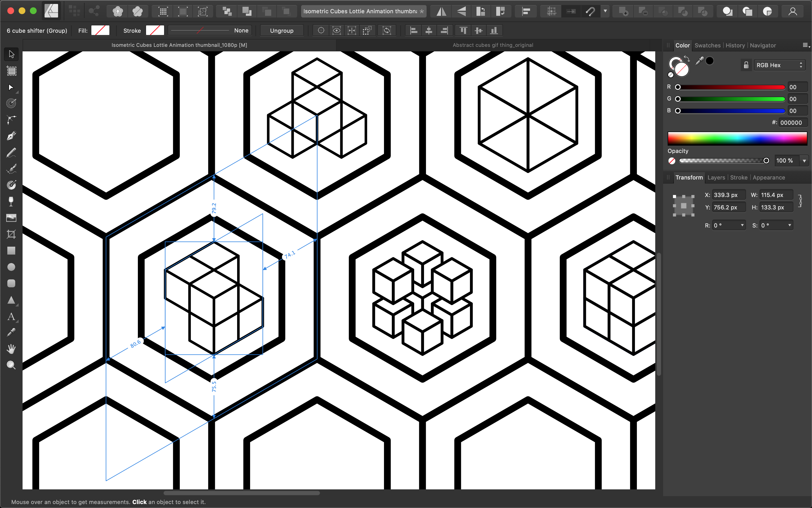Toggle the opacity noise switch
812x508 pixels.
(x=672, y=161)
